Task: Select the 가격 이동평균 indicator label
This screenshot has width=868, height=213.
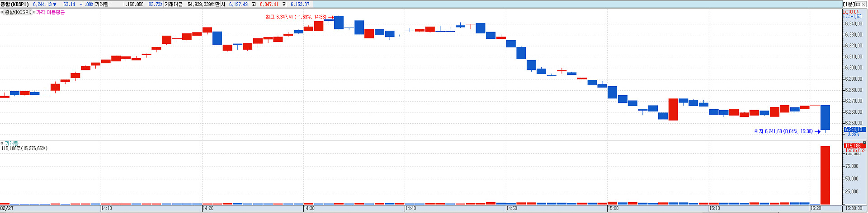Action: pos(51,12)
